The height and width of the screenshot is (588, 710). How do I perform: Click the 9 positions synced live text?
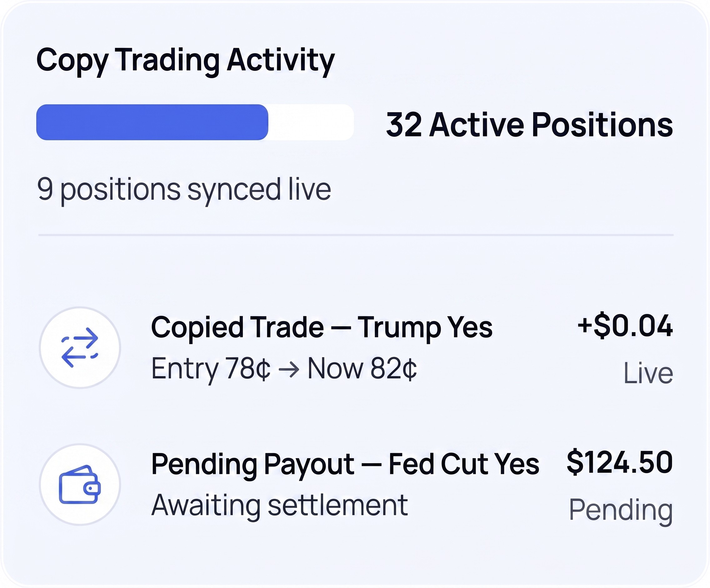point(184,190)
